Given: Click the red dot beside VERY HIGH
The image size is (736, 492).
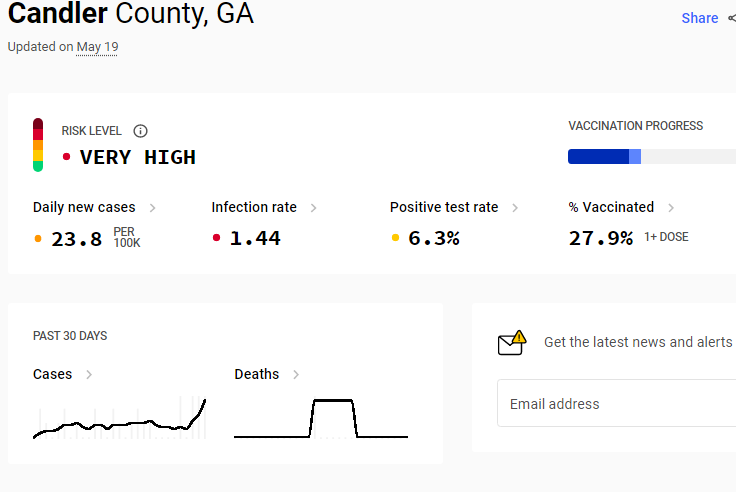Looking at the screenshot, I should (67, 157).
